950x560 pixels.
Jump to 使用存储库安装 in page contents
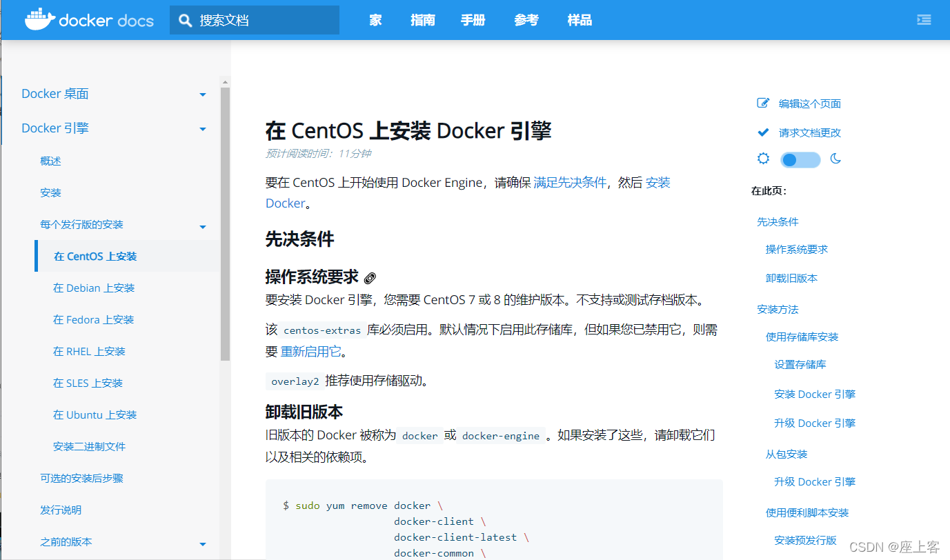(x=802, y=337)
